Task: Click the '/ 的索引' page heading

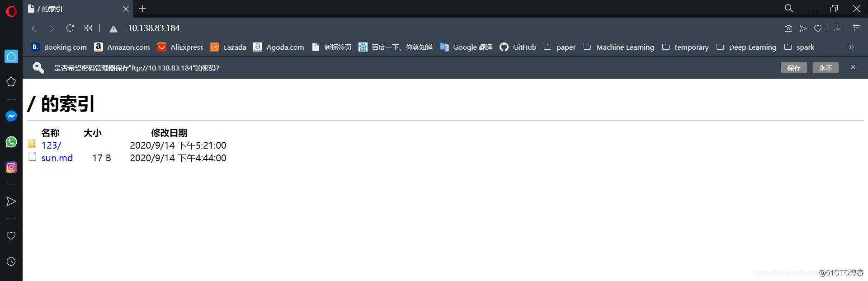Action: pos(61,103)
